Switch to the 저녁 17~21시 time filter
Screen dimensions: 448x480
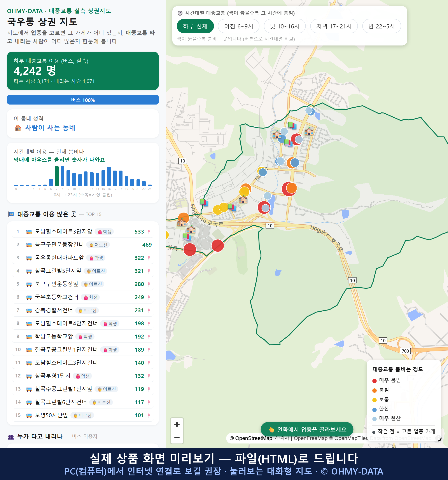pos(334,26)
